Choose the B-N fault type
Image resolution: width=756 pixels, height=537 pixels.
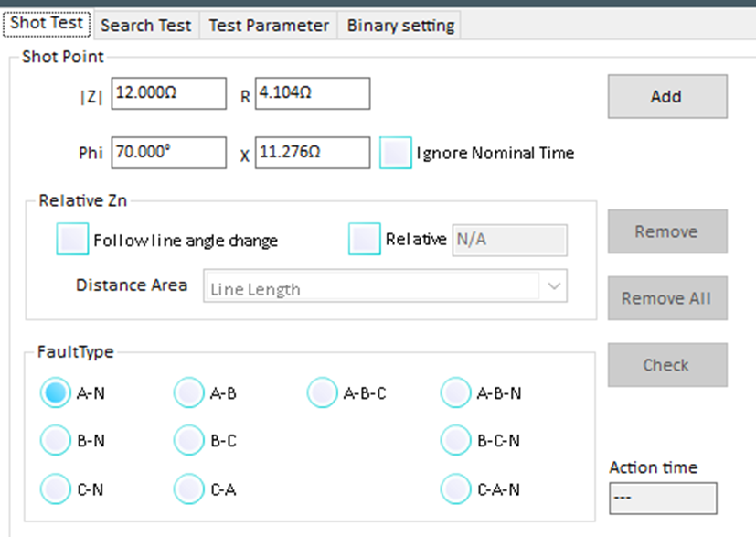click(56, 441)
